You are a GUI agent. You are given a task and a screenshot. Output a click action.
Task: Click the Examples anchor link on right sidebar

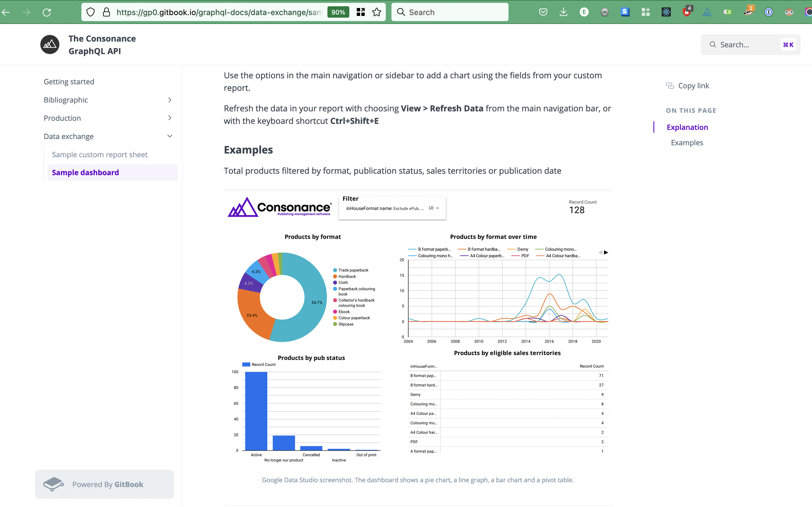tap(686, 142)
